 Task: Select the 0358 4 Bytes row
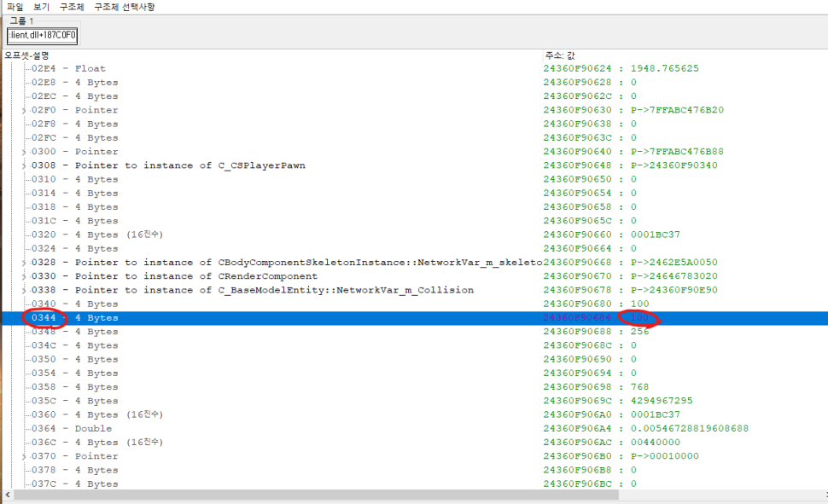[x=74, y=387]
